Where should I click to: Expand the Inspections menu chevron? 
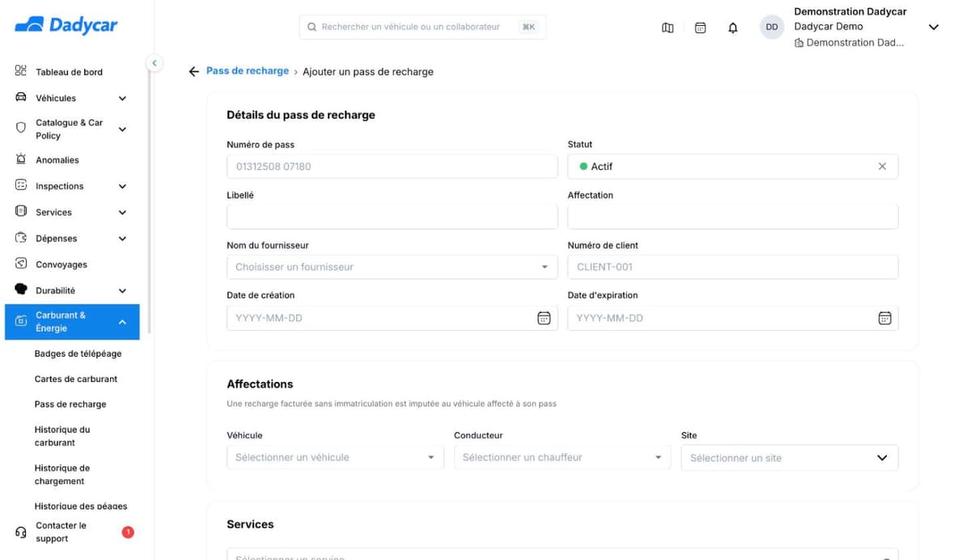pos(122,186)
